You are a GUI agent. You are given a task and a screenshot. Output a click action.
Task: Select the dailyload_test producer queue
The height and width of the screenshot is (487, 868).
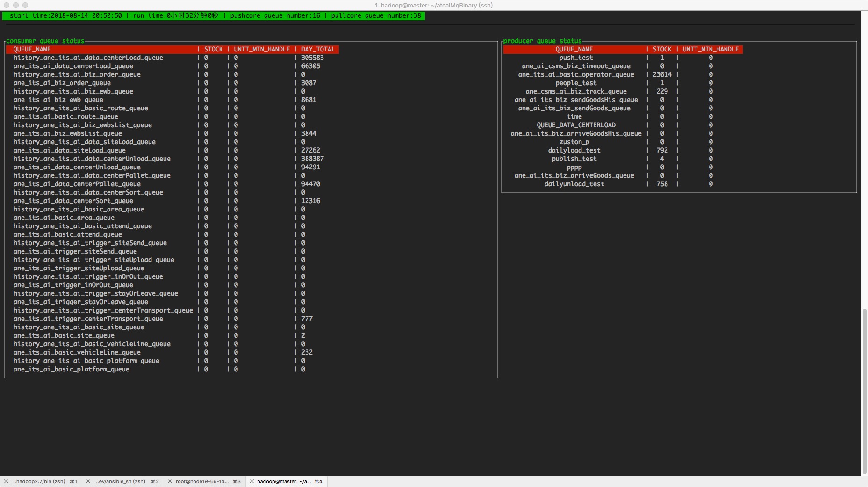click(574, 150)
